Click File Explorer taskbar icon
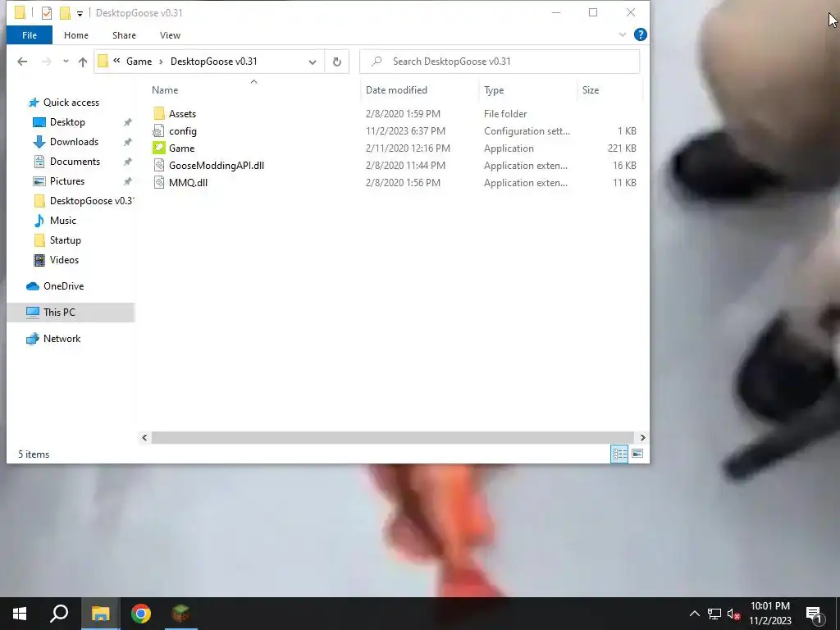The width and height of the screenshot is (840, 630). (x=100, y=614)
